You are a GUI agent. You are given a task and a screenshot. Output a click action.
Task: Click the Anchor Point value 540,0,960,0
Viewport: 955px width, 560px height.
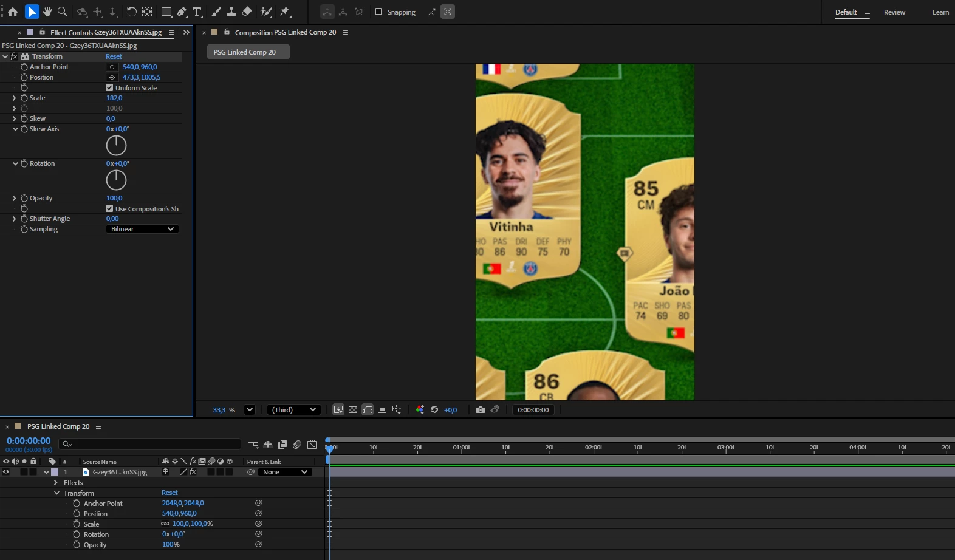click(140, 67)
